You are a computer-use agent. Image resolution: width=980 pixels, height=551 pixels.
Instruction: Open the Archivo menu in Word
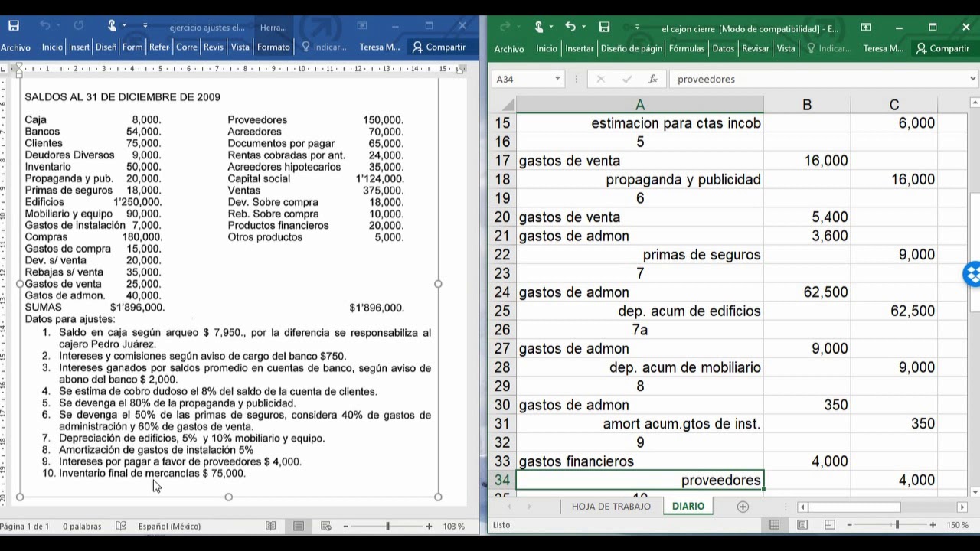[x=15, y=47]
